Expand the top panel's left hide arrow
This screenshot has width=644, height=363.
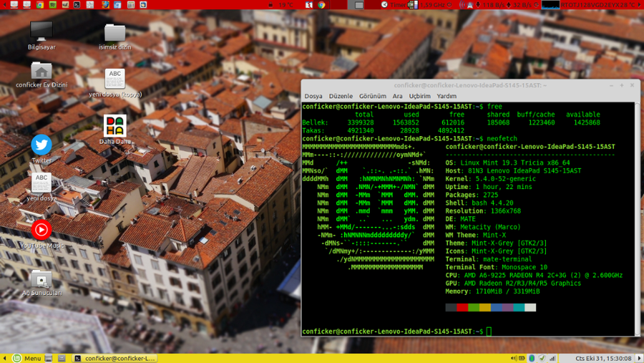(4, 5)
